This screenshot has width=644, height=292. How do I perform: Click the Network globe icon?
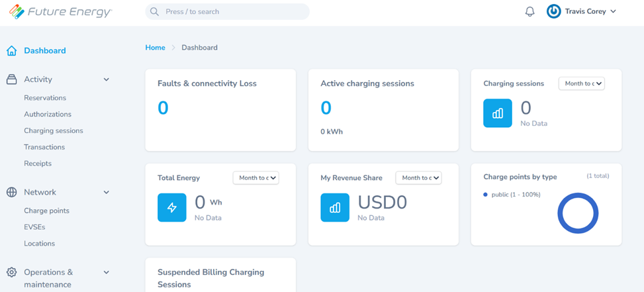point(11,192)
